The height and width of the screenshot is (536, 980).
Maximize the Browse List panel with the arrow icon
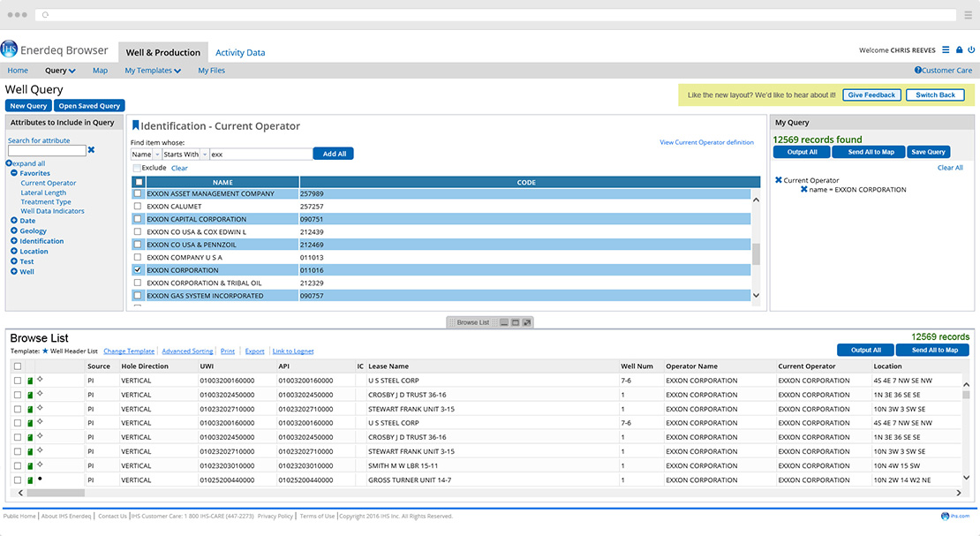click(527, 322)
